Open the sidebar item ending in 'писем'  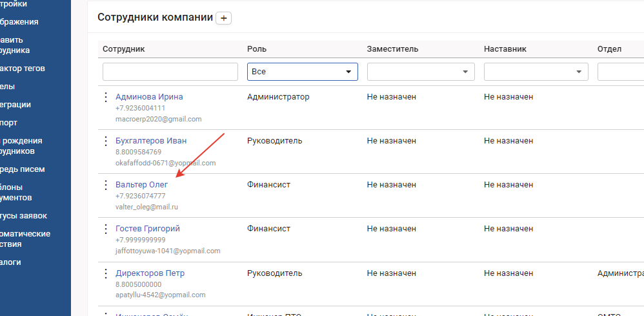[x=23, y=169]
